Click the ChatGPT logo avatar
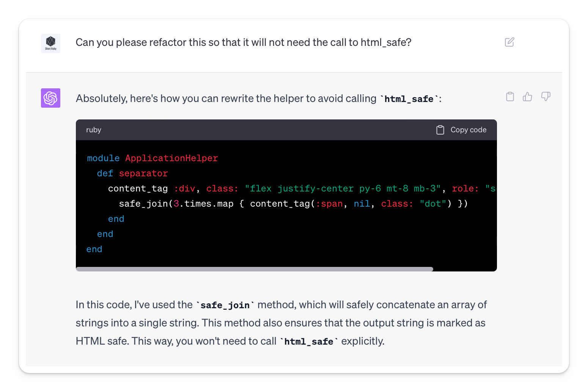This screenshot has width=588, height=392. [x=50, y=98]
